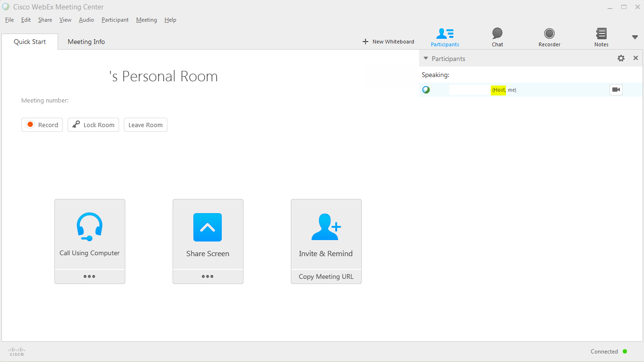Leave Room button
Screen dimensions: 644x362
tap(146, 125)
